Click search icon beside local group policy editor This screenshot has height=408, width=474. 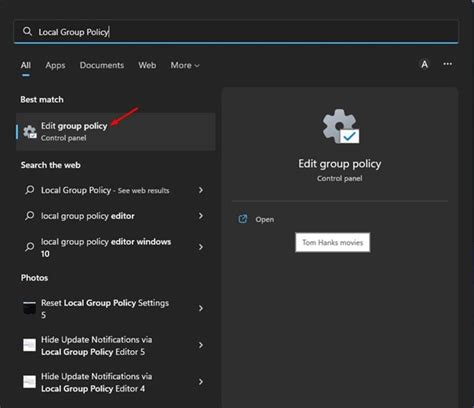(x=29, y=216)
